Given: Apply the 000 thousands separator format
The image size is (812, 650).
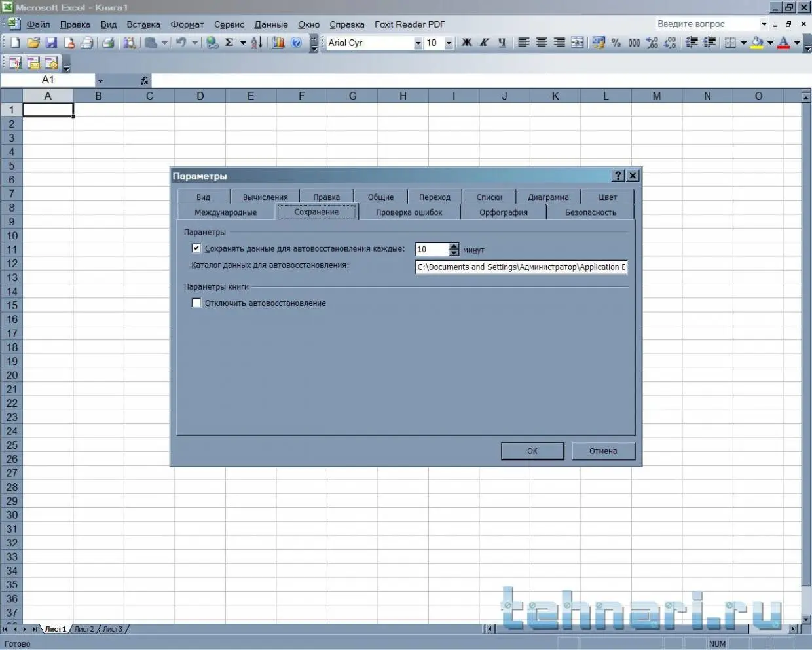Looking at the screenshot, I should (x=634, y=43).
